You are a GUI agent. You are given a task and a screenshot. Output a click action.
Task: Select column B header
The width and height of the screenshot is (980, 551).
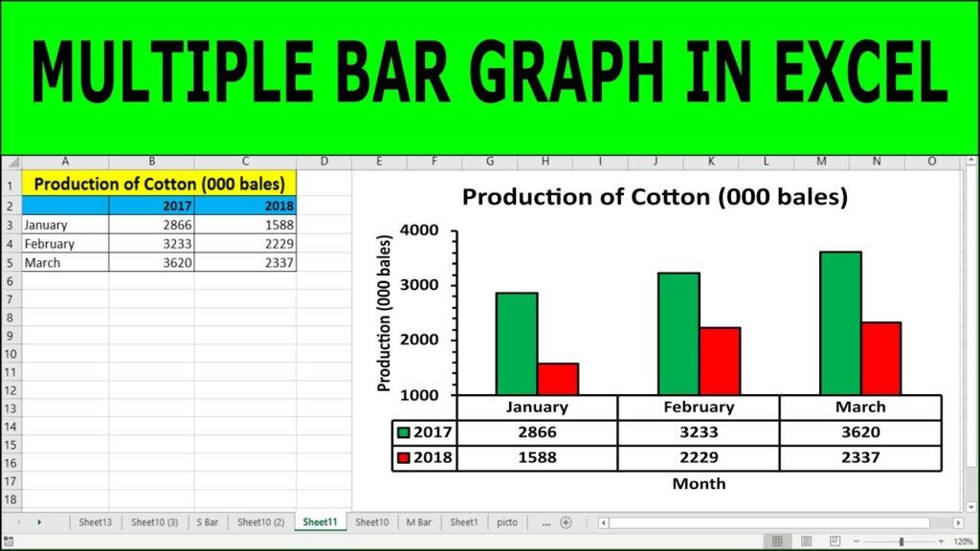click(152, 162)
